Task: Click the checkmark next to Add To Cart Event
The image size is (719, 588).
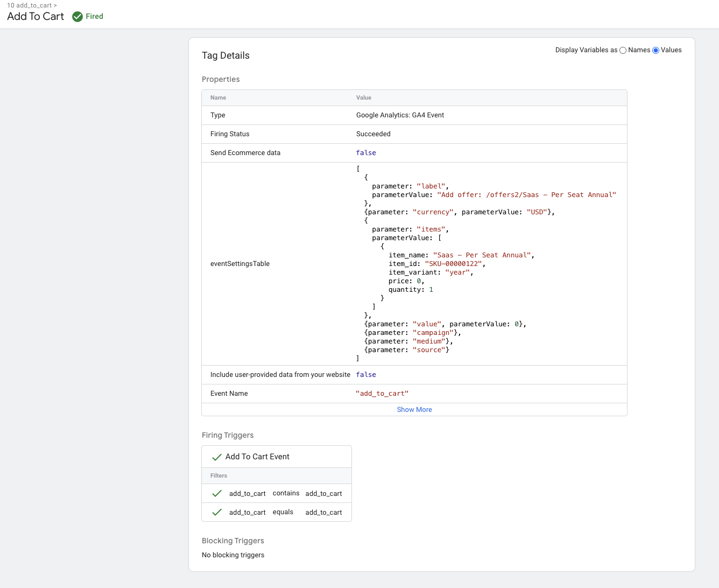Action: coord(217,457)
